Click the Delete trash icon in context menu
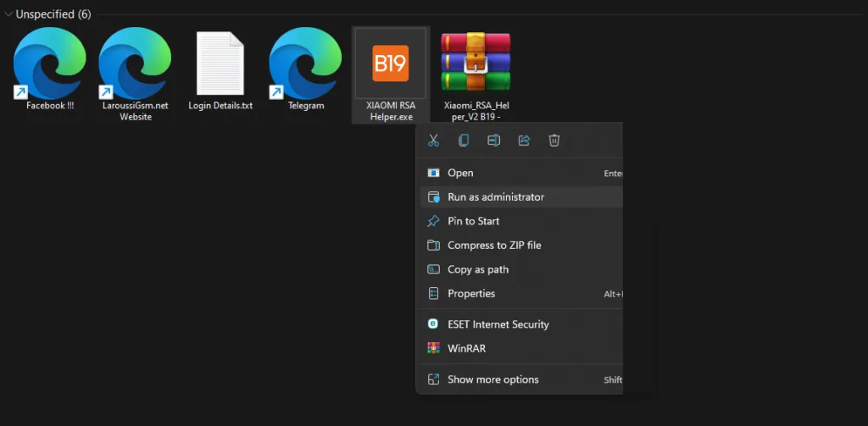Image resolution: width=868 pixels, height=426 pixels. pyautogui.click(x=554, y=141)
